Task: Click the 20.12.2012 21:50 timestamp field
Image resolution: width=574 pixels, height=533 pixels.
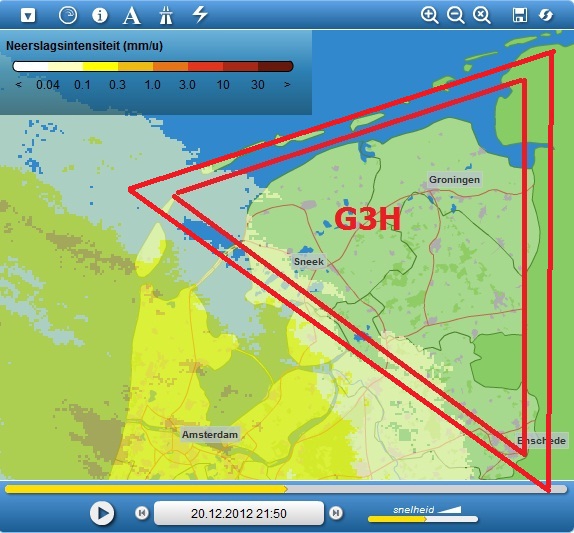Action: pyautogui.click(x=239, y=513)
